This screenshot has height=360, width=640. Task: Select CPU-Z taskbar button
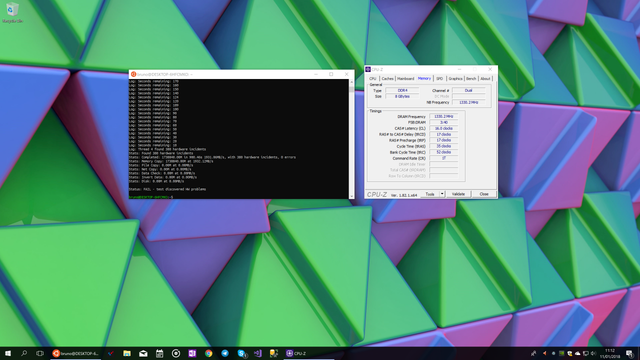[309, 353]
